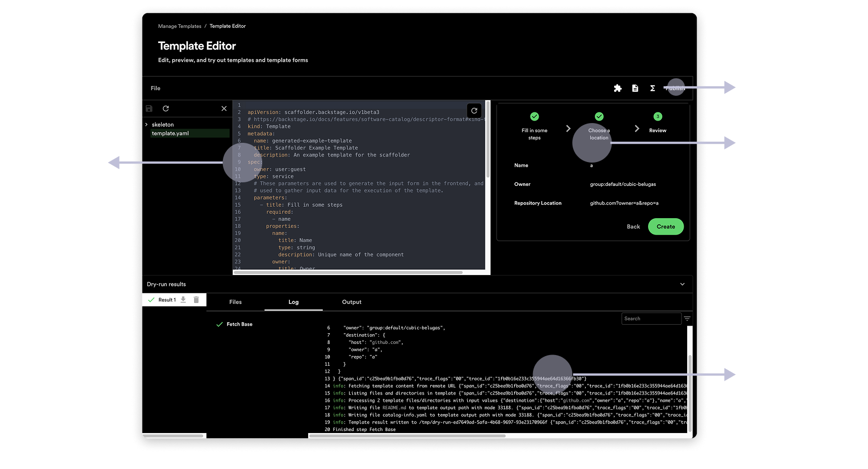This screenshot has width=868, height=469.
Task: Go to the Manage Templates breadcrumb
Action: (179, 26)
